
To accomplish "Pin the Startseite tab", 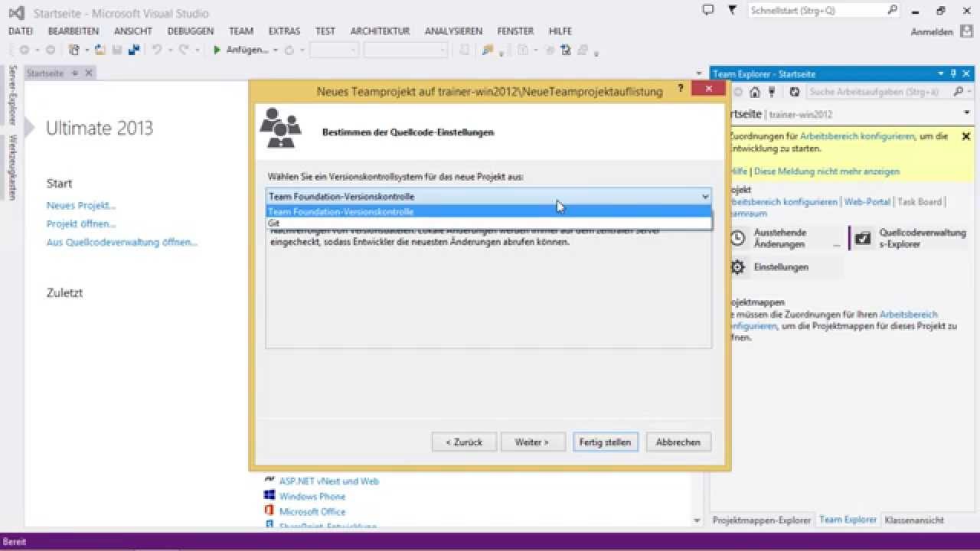I will click(75, 73).
